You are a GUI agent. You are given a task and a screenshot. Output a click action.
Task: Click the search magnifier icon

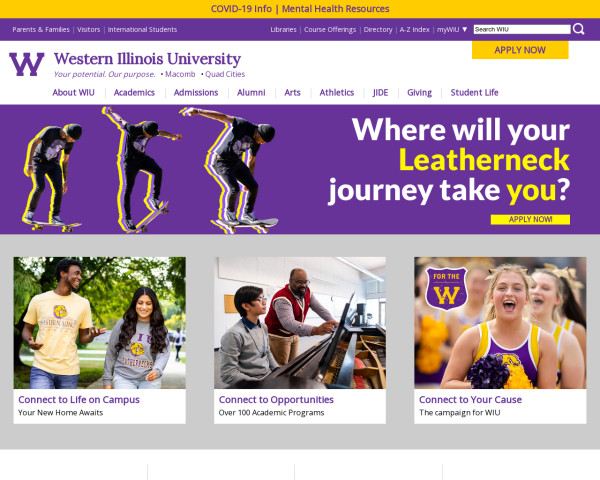point(579,29)
